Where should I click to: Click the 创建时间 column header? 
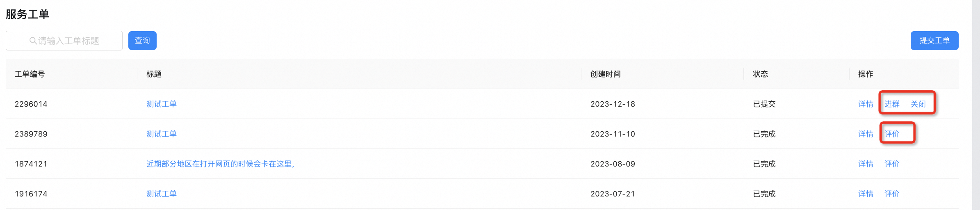pos(605,74)
